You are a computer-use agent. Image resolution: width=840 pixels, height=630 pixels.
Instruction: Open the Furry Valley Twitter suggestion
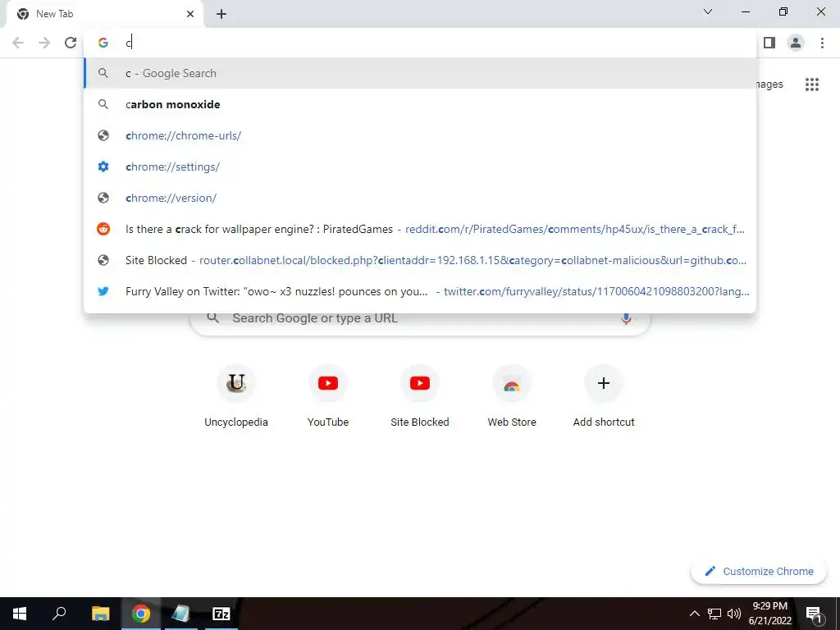[420, 291]
